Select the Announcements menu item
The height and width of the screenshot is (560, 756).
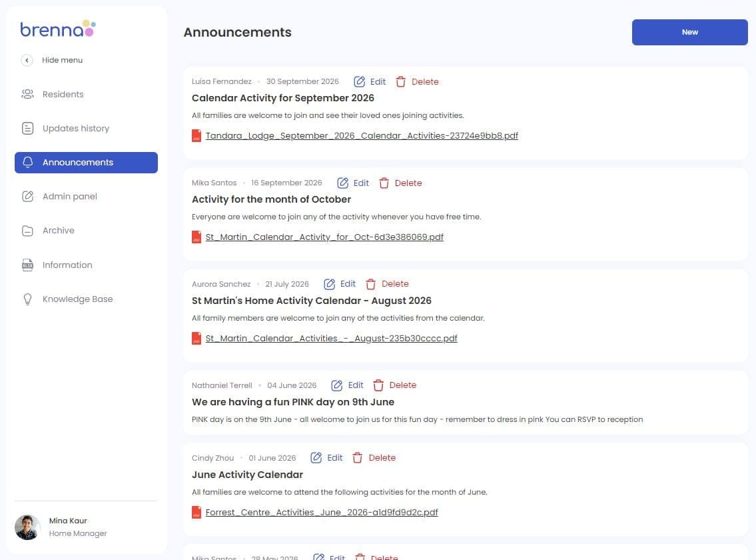tap(86, 163)
